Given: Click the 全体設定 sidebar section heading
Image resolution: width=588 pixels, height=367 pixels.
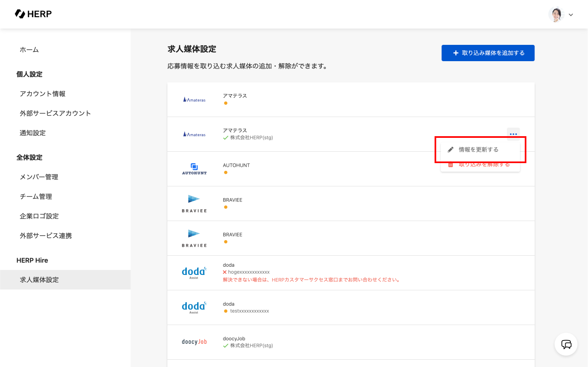Looking at the screenshot, I should pyautogui.click(x=29, y=157).
